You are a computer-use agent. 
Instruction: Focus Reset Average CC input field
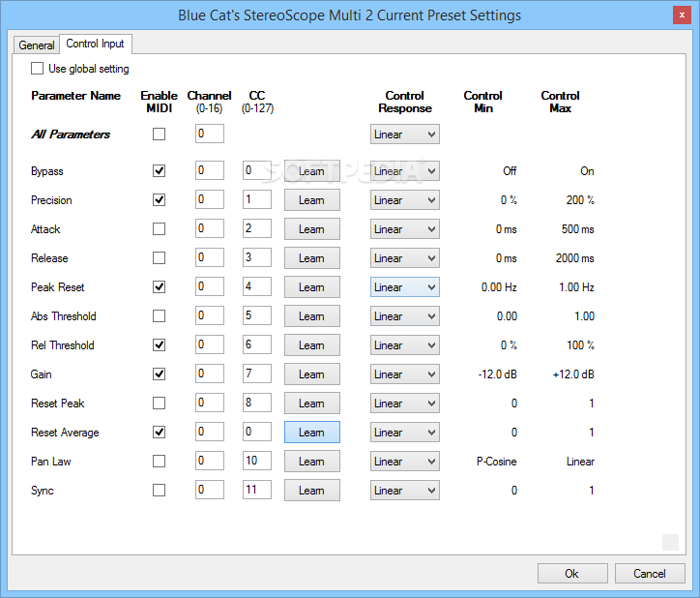pyautogui.click(x=256, y=432)
